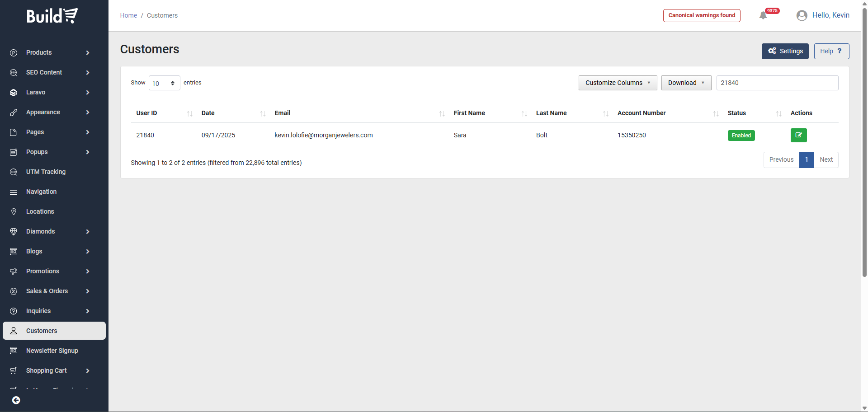
Task: Open notifications bell with 9375 badge
Action: 763,15
